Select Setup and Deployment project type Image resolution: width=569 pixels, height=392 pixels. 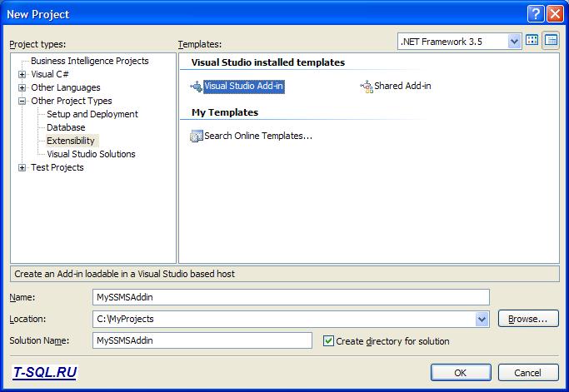pos(92,114)
